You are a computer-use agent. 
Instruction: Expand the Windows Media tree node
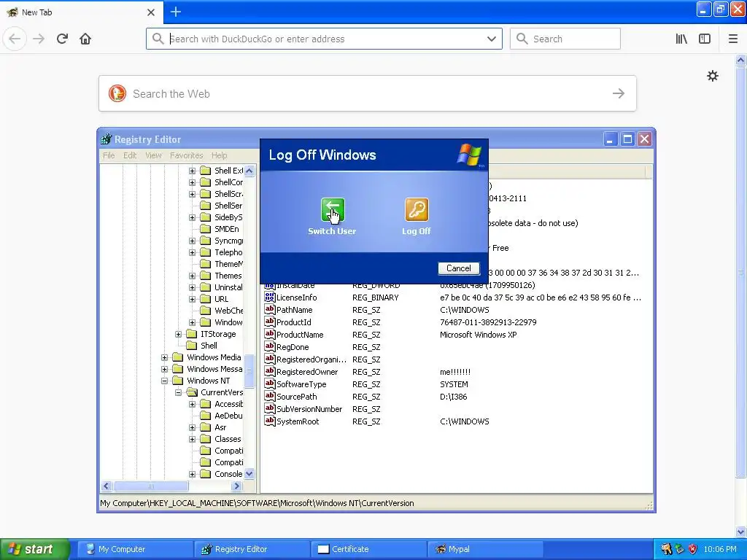point(164,357)
